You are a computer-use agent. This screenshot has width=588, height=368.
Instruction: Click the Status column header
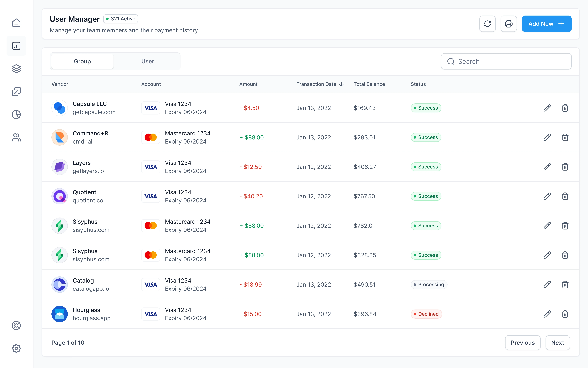(418, 84)
